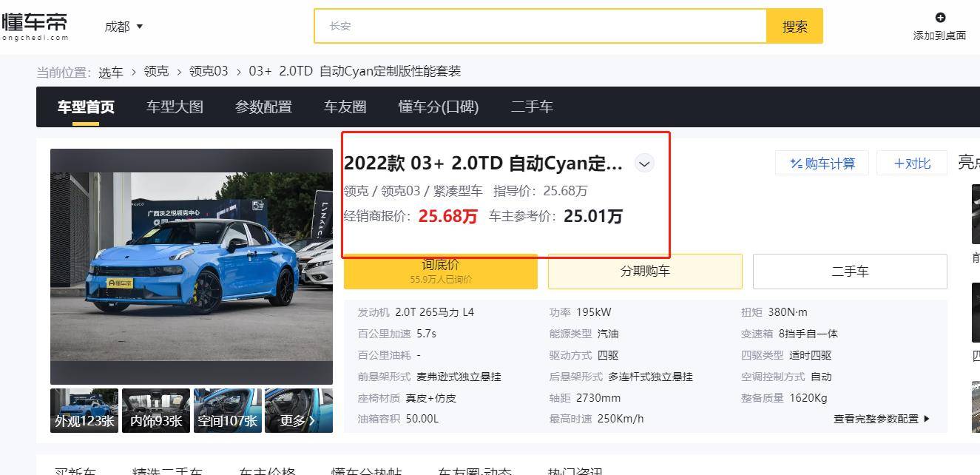This screenshot has width=980, height=475.
Task: Open the 内饰93张 thumbnail
Action: (156, 411)
